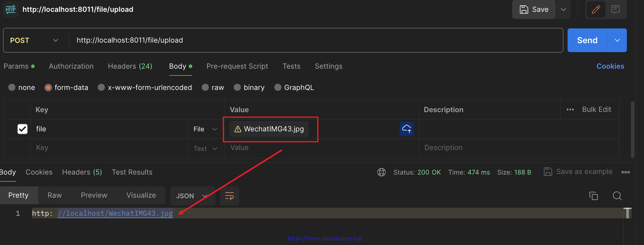
Task: Uncheck the file row checkbox
Action: point(23,129)
